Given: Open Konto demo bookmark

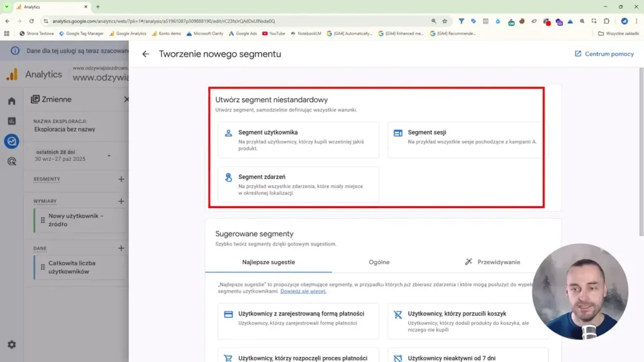Looking at the screenshot, I should (166, 34).
